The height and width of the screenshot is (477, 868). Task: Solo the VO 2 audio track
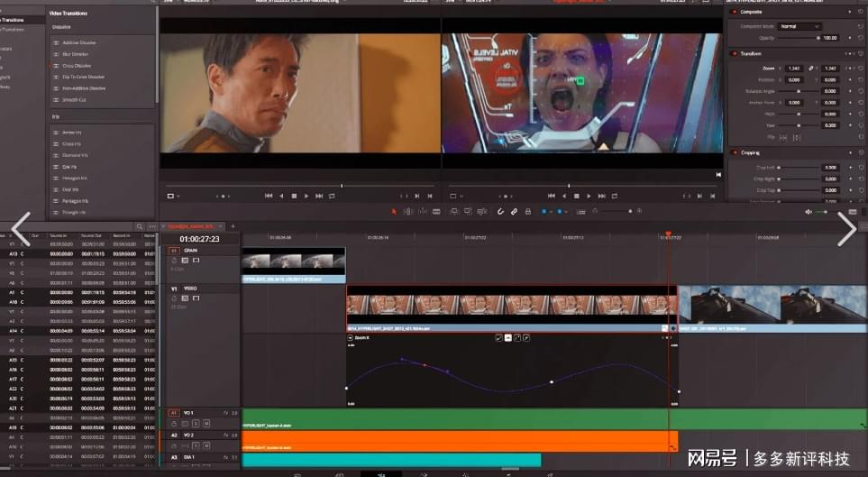pyautogui.click(x=196, y=445)
